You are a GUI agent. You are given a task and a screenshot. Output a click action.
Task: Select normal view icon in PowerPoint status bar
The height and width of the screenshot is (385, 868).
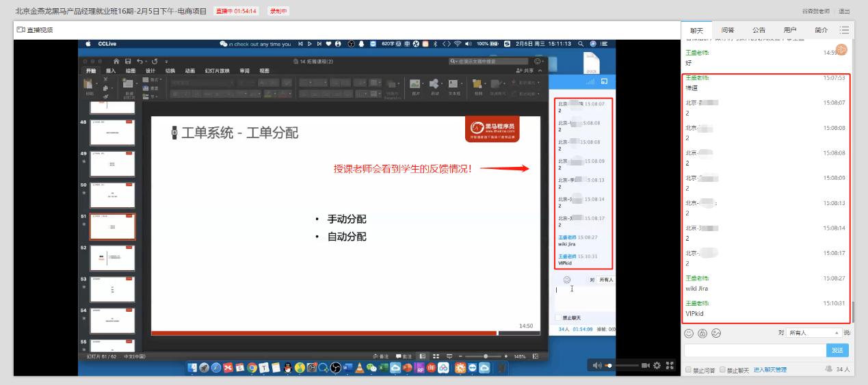tap(423, 356)
